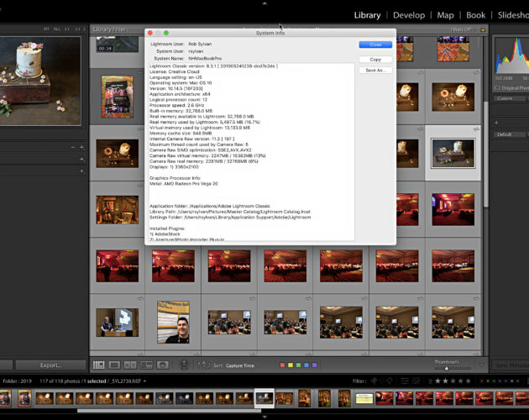Select the Painter spray can tool

click(x=184, y=365)
